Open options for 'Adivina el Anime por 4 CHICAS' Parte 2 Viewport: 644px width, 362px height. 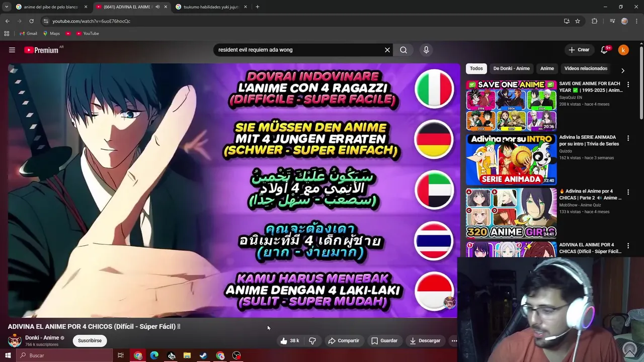coord(628,192)
